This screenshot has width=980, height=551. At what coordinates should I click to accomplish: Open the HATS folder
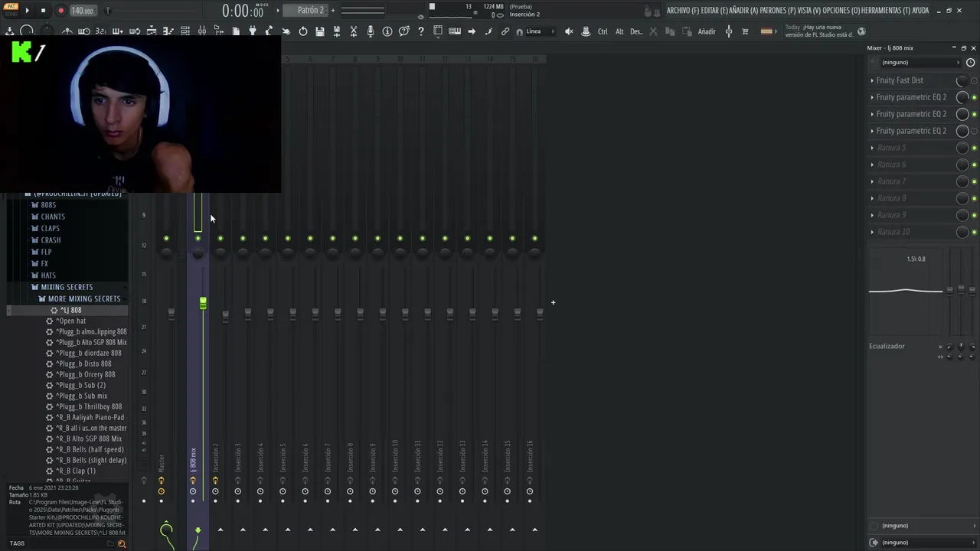[48, 275]
